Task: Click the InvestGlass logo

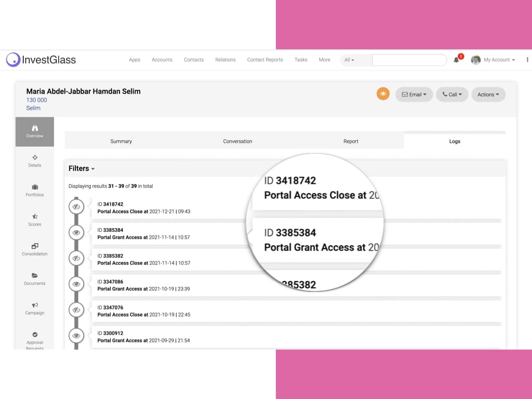Action: (41, 60)
